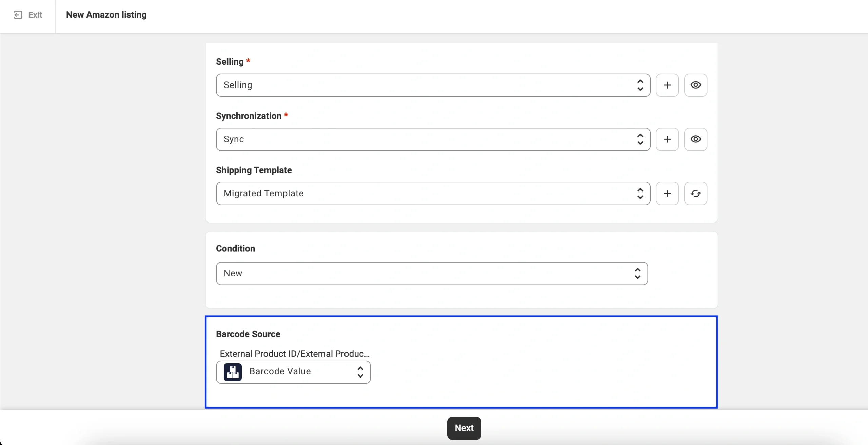Click the Shipping Template label
The image size is (868, 445).
pyautogui.click(x=254, y=170)
